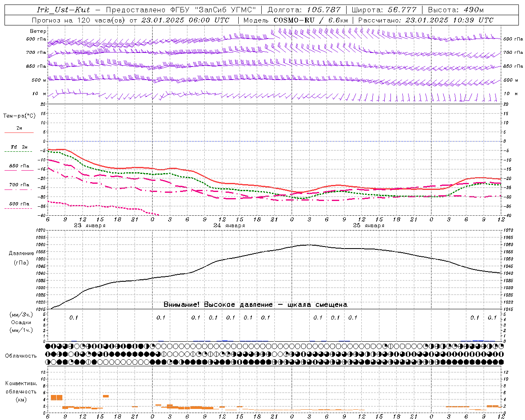The height and width of the screenshot is (420, 525).
Task: Click the Td 2м dew point legend label
Action: (x=19, y=147)
